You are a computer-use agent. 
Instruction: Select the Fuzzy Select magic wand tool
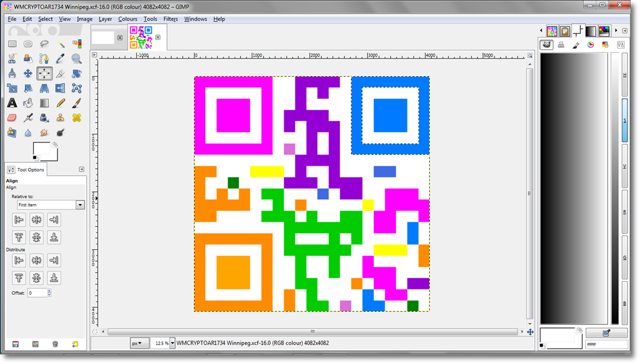(x=60, y=44)
